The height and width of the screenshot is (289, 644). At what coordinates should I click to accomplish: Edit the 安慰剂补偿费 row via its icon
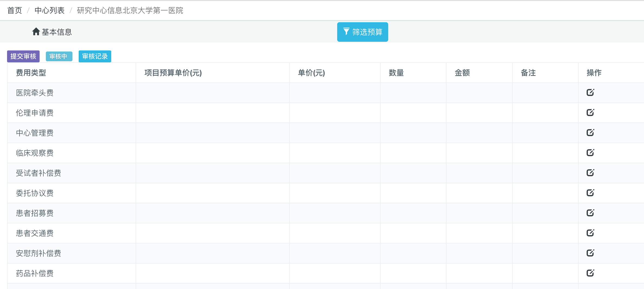coord(590,253)
